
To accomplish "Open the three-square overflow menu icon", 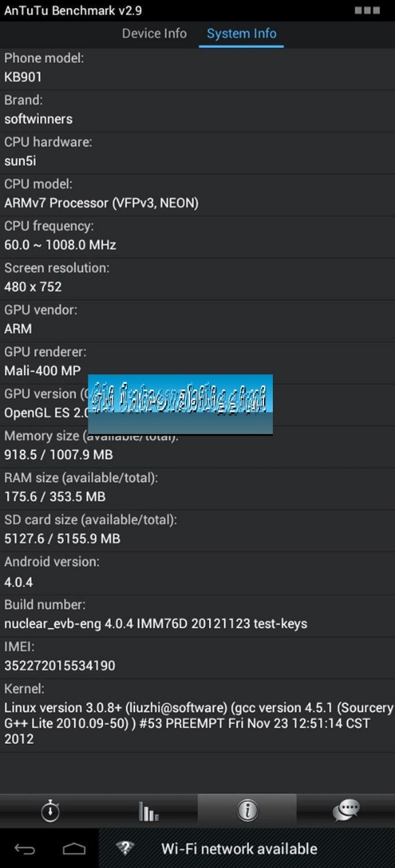I will coord(367,11).
